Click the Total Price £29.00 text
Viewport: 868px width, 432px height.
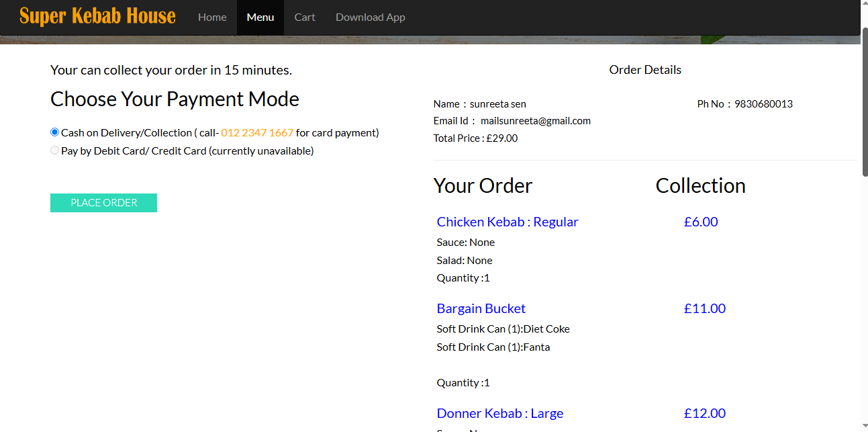tap(475, 138)
